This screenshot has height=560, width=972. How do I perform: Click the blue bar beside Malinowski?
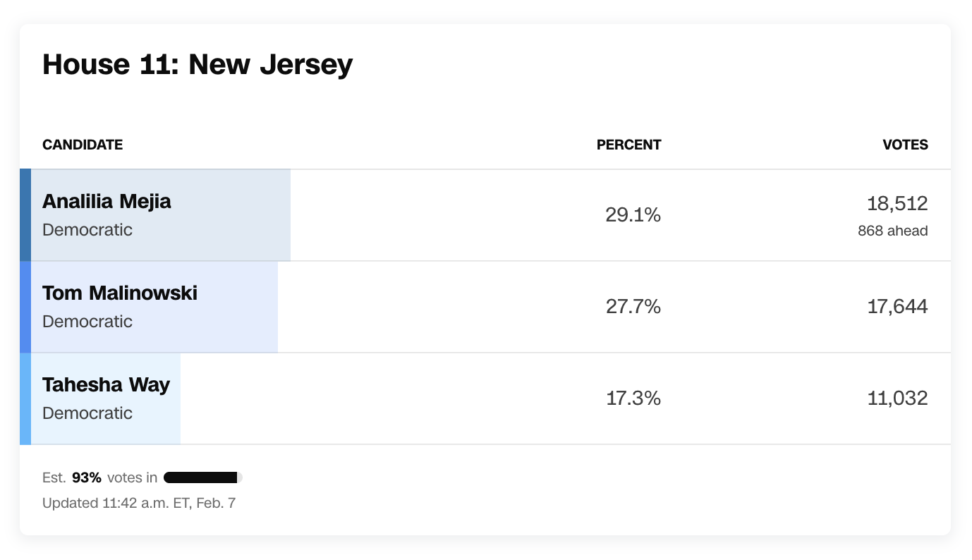point(25,307)
